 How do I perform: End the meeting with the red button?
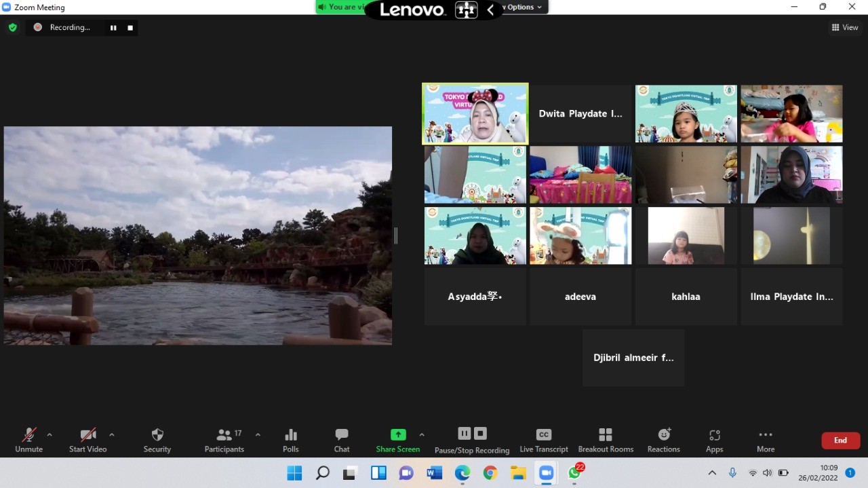pyautogui.click(x=841, y=440)
